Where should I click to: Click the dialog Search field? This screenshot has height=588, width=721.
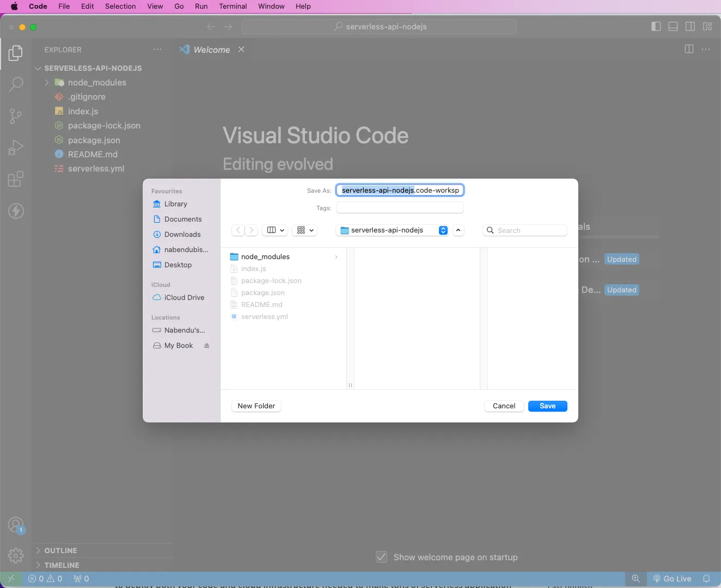click(525, 230)
